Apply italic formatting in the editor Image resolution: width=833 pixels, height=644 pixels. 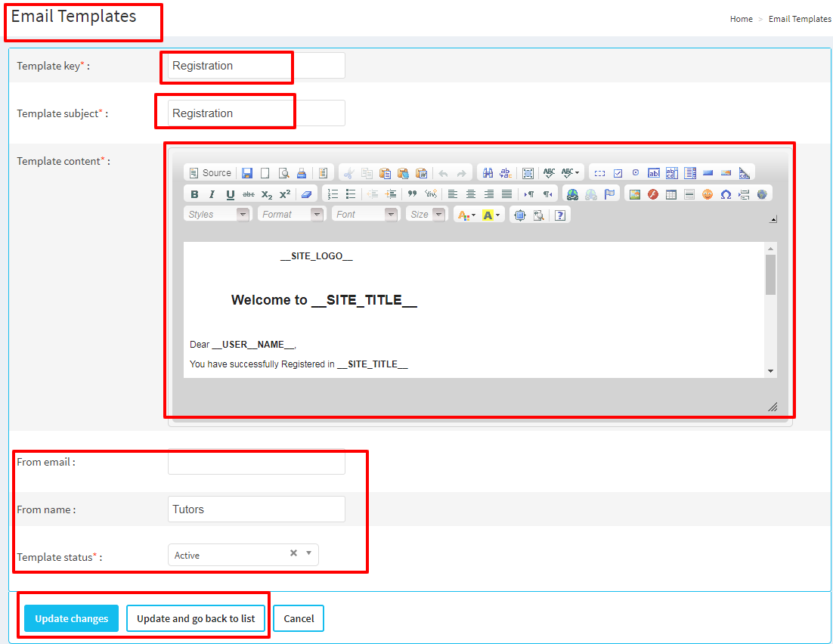212,194
